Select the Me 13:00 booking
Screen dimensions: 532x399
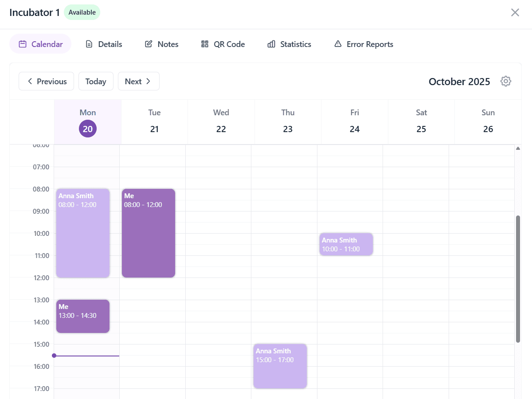(82, 316)
